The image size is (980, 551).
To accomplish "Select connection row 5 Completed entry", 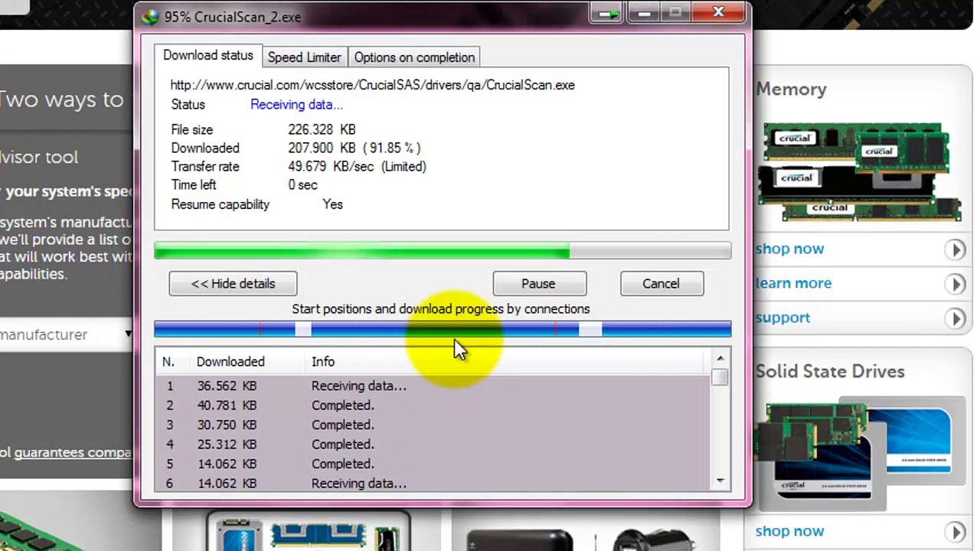I will pos(433,464).
